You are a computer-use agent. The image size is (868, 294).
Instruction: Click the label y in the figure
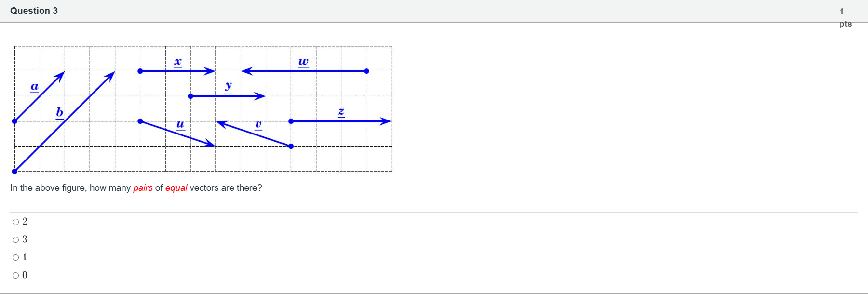click(x=229, y=86)
